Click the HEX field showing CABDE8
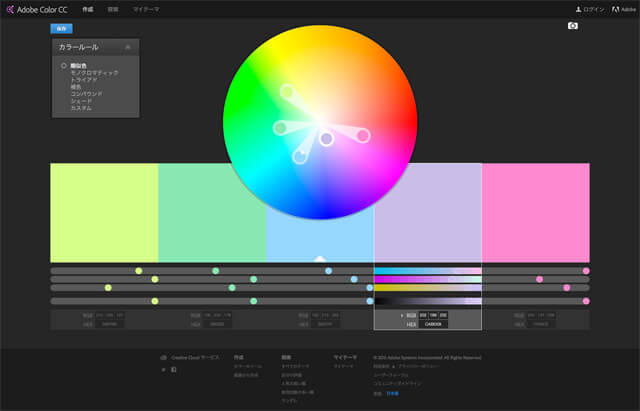Image resolution: width=640 pixels, height=411 pixels. (x=433, y=324)
